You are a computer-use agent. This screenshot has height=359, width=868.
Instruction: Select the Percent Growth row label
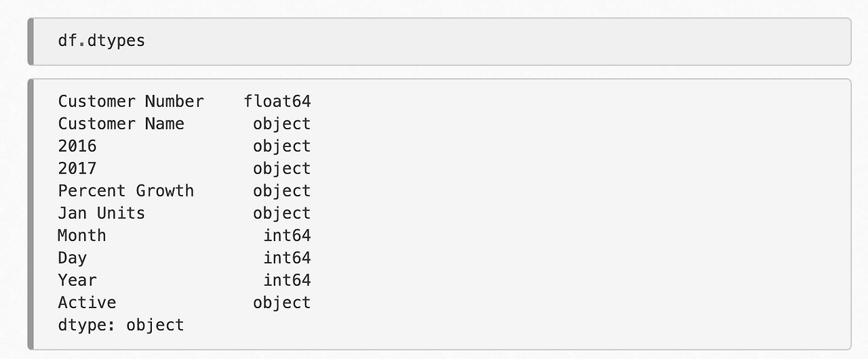[126, 191]
